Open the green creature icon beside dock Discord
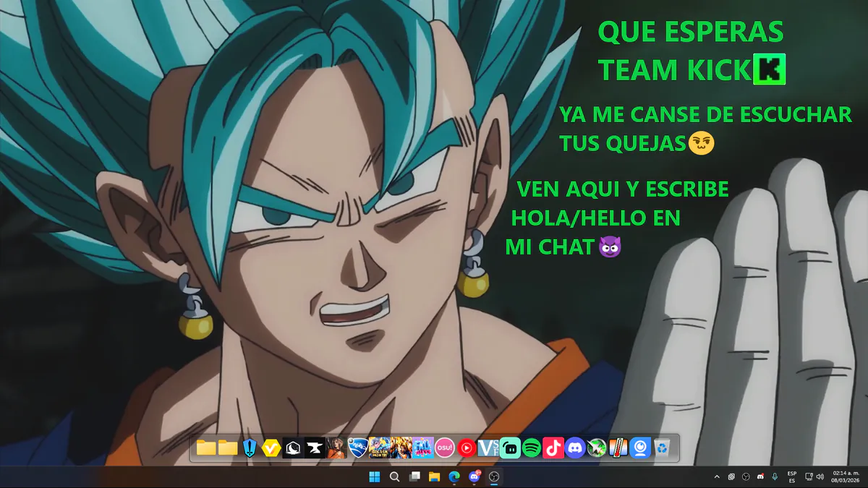This screenshot has width=868, height=488. point(597,448)
